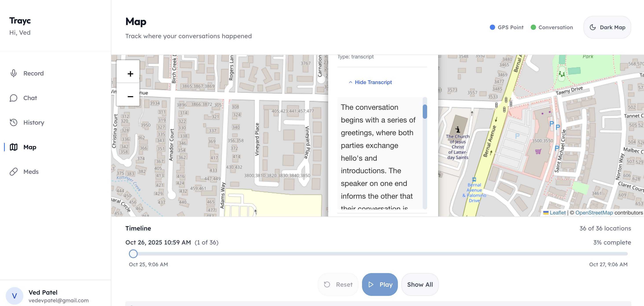Open the OpenStreetMap attribution link
Screen dimensions: 644x306
click(594, 213)
